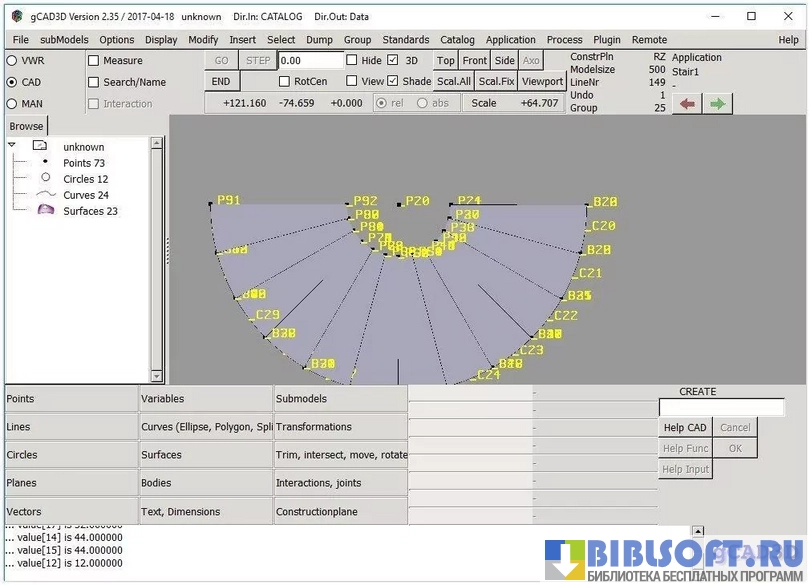Open the subModels menu
810x585 pixels.
point(64,40)
